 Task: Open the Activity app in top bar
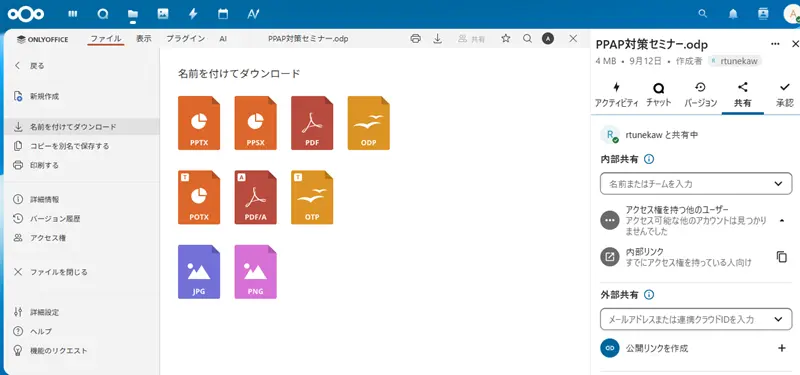[x=193, y=14]
